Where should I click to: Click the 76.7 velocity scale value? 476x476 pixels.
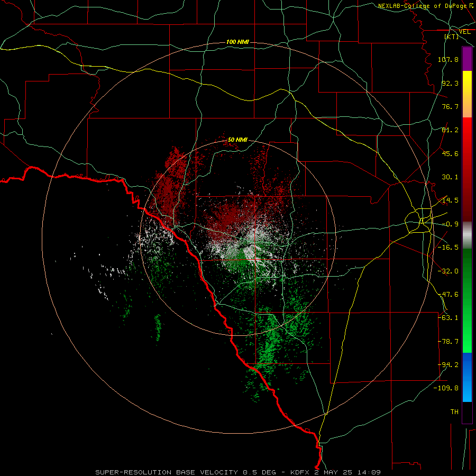450,106
